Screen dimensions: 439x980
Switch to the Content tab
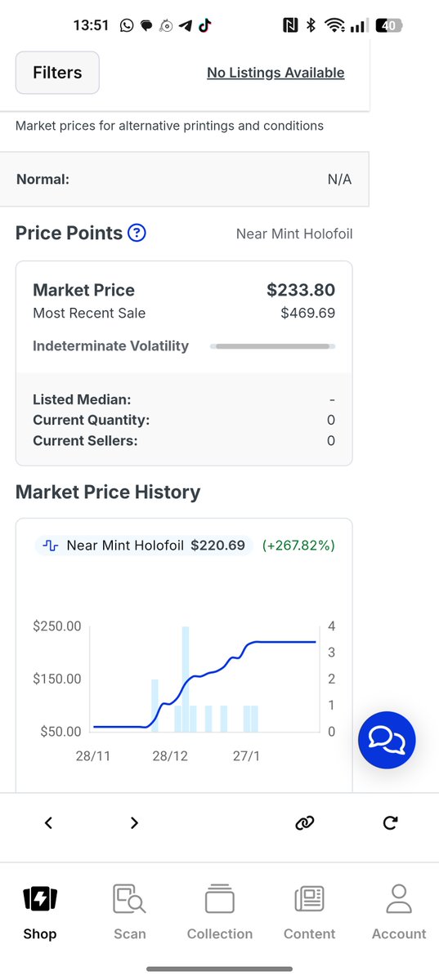309,912
